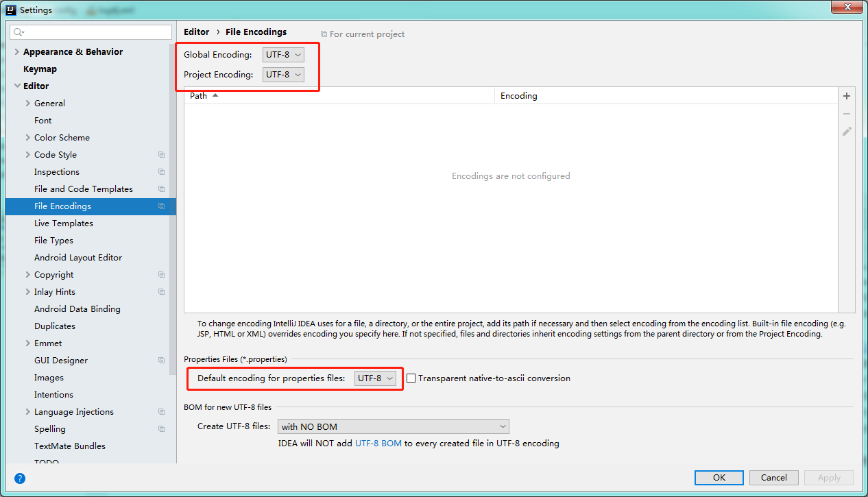This screenshot has width=868, height=497.
Task: Click the project-level icon beside Copyright
Action: (161, 275)
